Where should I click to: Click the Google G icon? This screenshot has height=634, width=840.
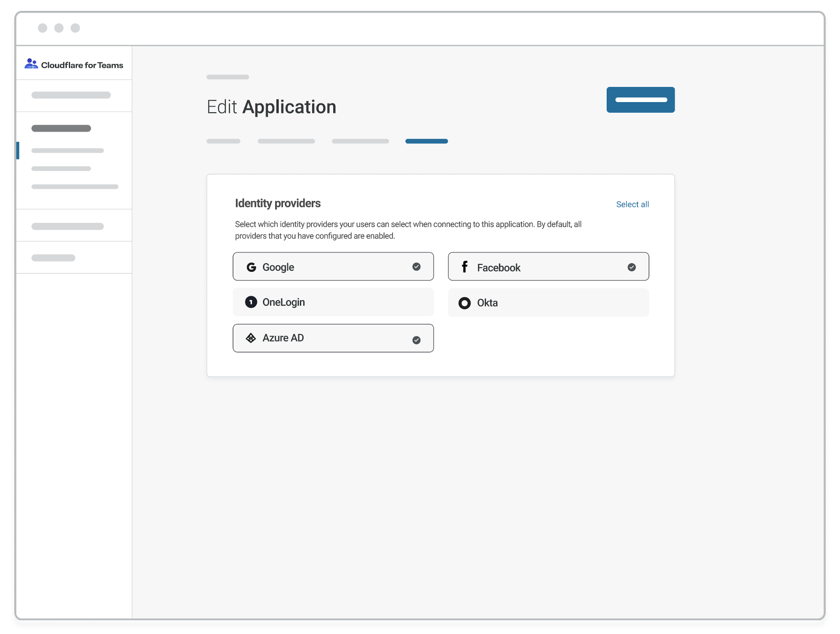(251, 267)
